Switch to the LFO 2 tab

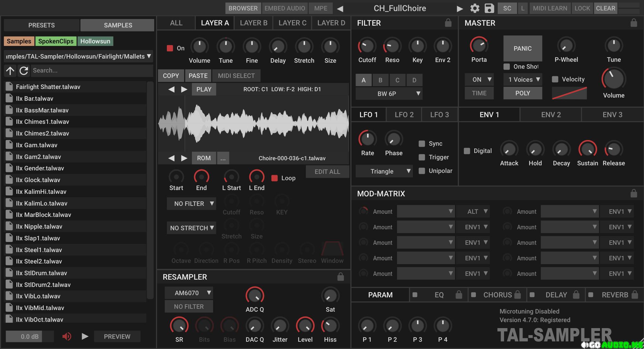pyautogui.click(x=404, y=115)
